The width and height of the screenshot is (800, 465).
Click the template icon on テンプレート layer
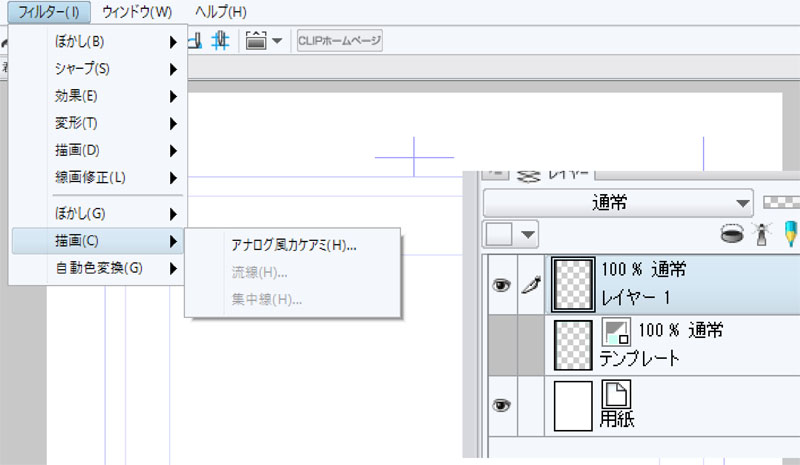(x=614, y=332)
